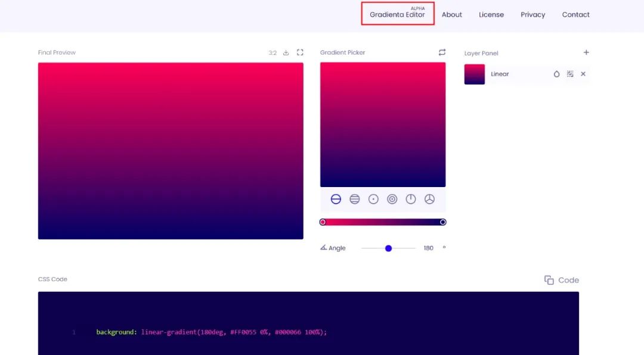The height and width of the screenshot is (355, 644).
Task: Select the linear gradient type icon
Action: click(336, 200)
